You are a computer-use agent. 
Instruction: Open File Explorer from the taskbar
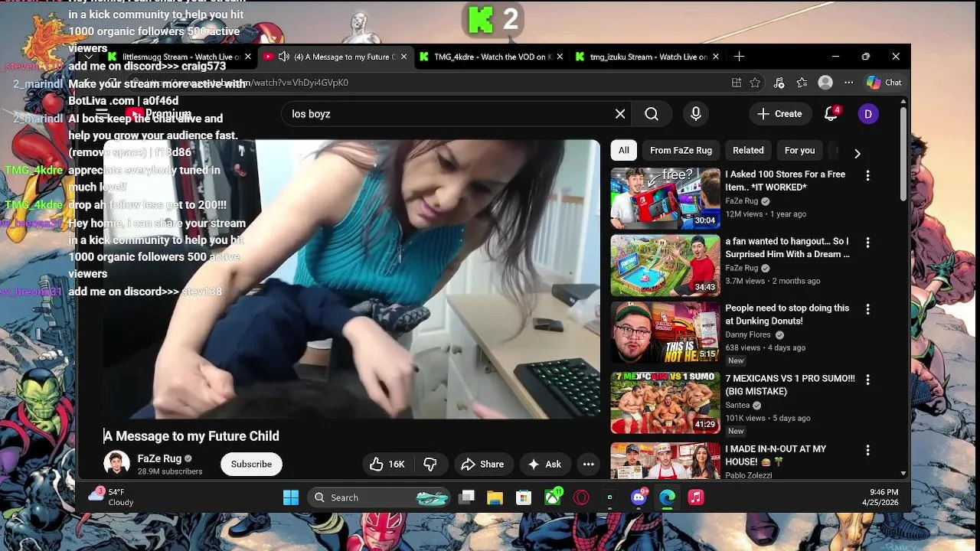pyautogui.click(x=495, y=497)
